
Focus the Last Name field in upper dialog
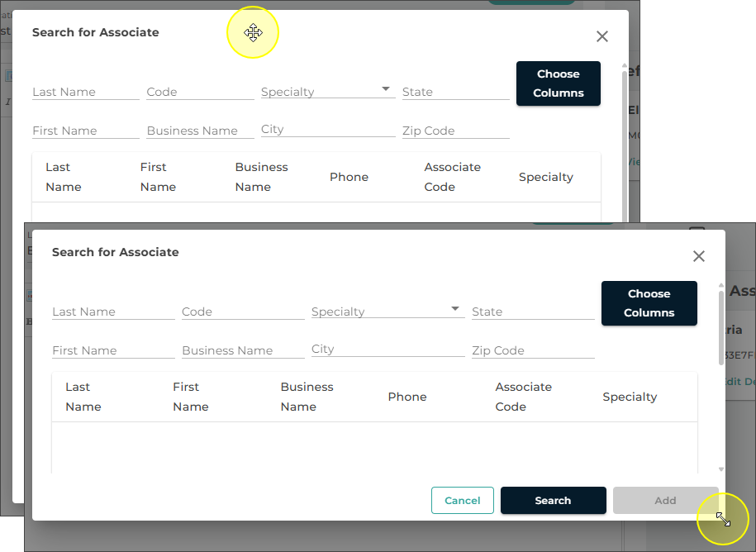(86, 92)
